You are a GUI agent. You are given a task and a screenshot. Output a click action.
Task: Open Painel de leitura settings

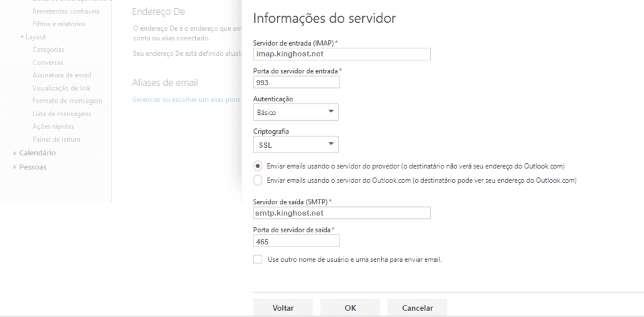tap(56, 140)
